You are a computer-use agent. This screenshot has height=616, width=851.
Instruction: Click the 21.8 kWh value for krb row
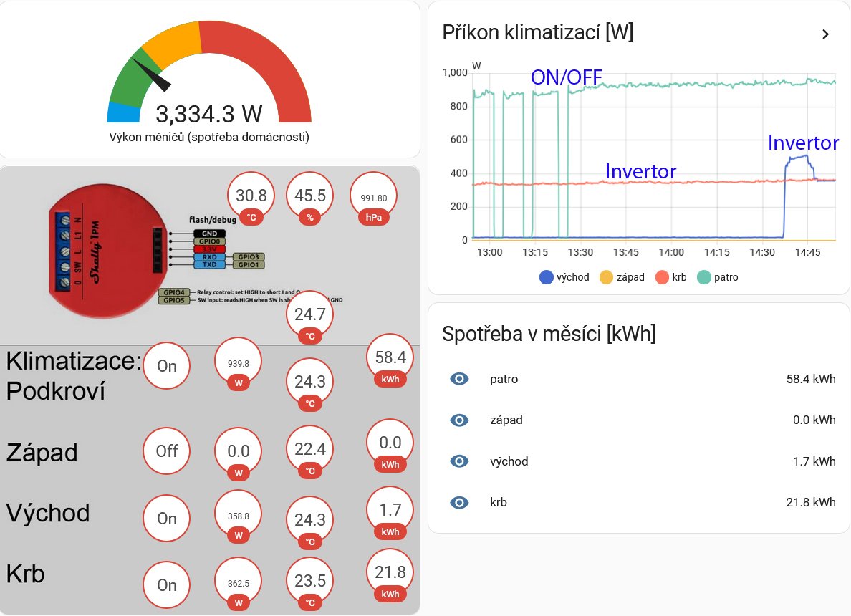point(811,503)
